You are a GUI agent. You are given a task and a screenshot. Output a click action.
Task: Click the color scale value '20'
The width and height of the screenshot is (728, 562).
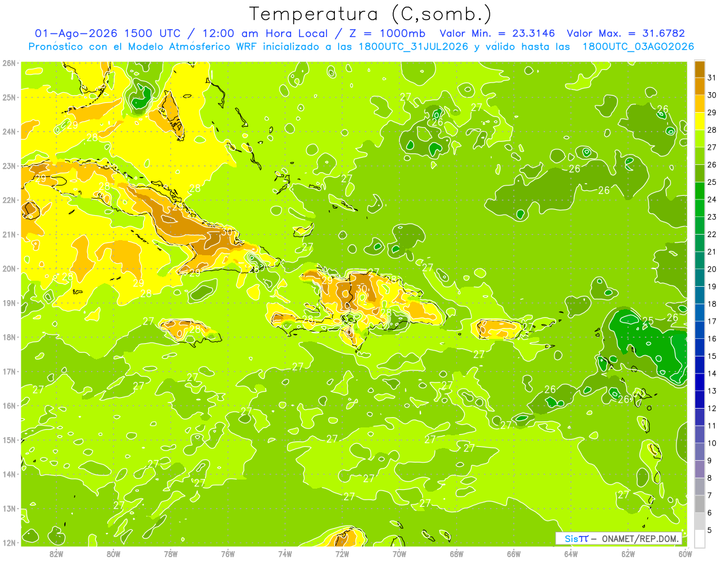(712, 269)
